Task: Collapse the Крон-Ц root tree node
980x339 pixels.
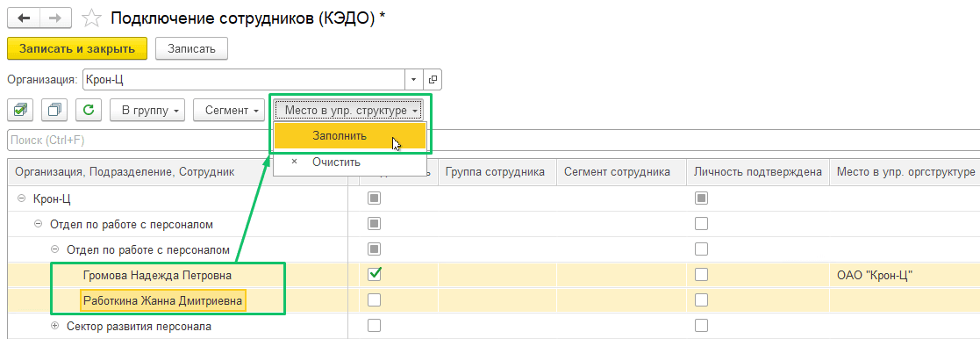Action: [22, 198]
